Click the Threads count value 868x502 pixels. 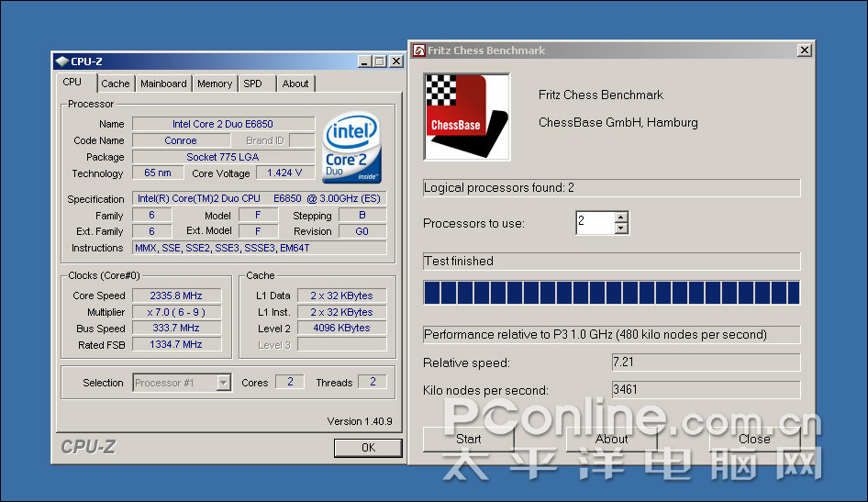click(373, 382)
